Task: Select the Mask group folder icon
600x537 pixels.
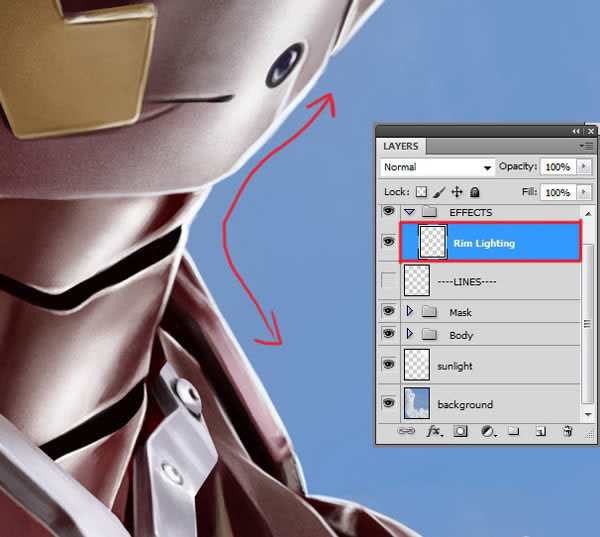Action: coord(429,312)
